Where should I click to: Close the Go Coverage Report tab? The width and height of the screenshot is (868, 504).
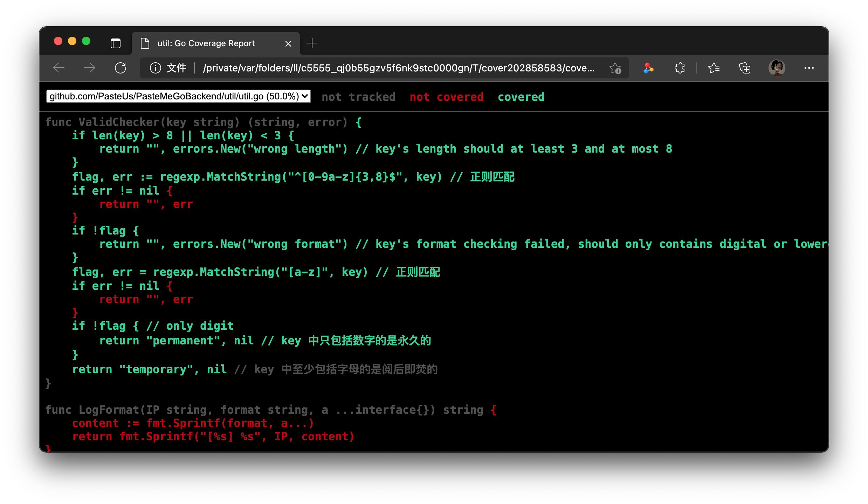(x=288, y=44)
